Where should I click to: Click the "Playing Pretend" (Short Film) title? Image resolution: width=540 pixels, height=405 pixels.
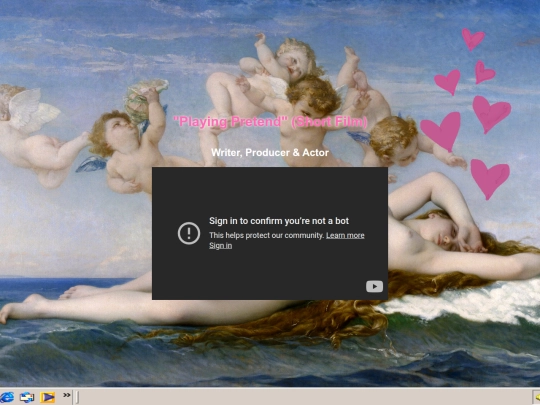point(270,122)
